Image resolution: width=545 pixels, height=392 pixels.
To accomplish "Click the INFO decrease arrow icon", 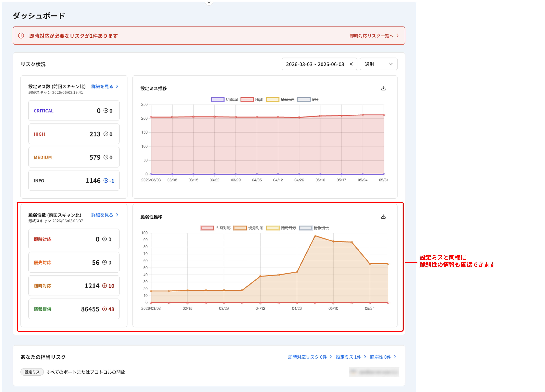I will tap(106, 181).
